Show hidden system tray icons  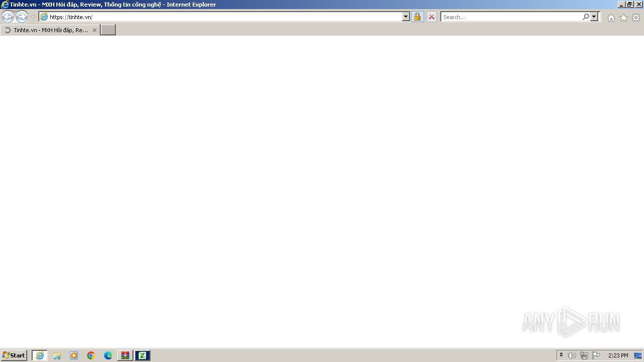[x=561, y=355]
